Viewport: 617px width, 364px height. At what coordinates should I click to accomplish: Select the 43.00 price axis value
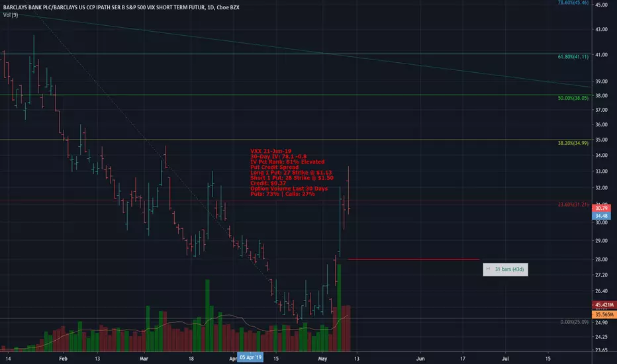click(601, 30)
